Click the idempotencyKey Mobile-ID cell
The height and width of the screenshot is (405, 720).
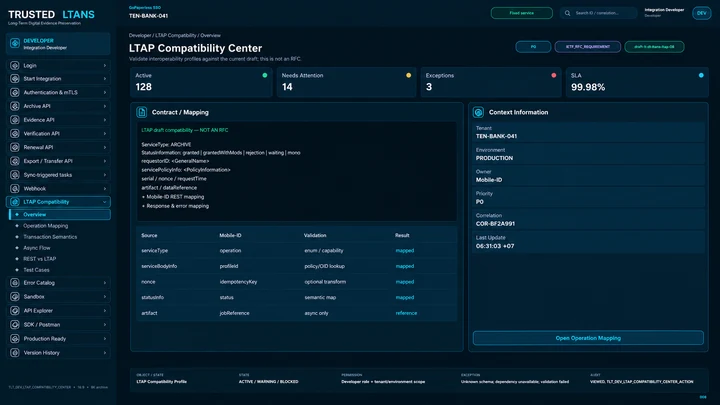(238, 282)
